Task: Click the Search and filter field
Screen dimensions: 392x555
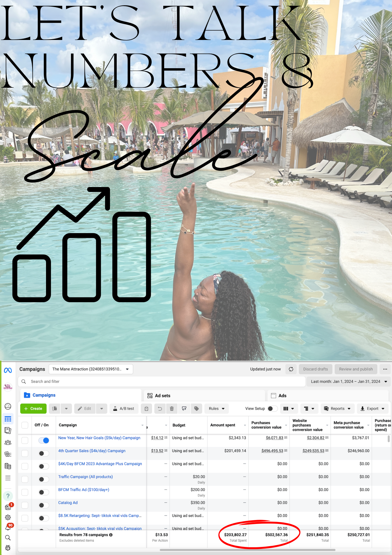Action: coord(161,382)
